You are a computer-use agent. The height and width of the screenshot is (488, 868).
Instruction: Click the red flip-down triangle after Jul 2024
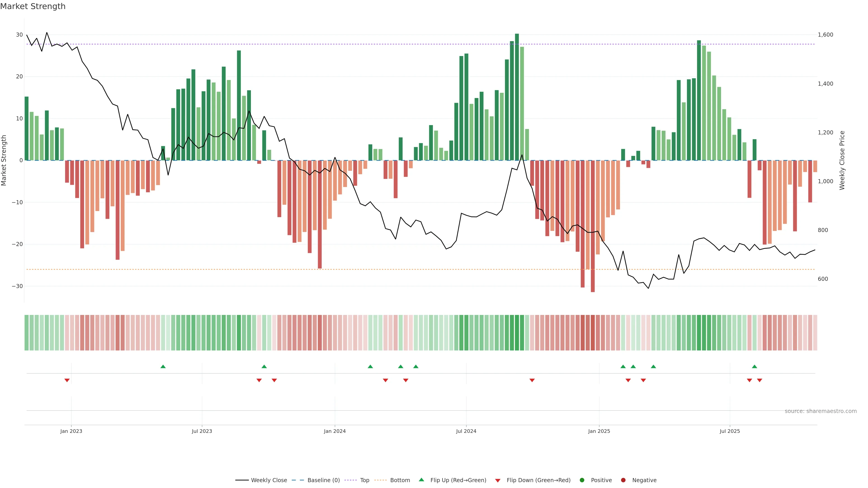point(532,380)
